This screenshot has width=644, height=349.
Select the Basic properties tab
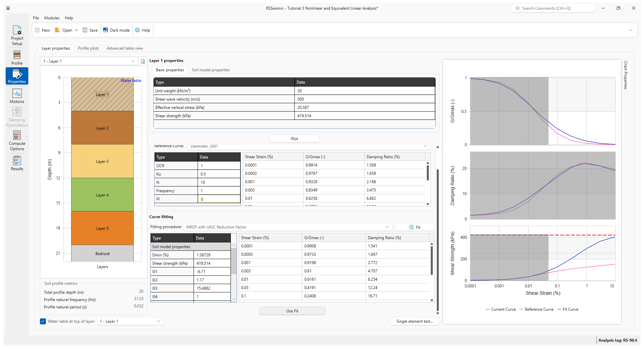pyautogui.click(x=170, y=70)
